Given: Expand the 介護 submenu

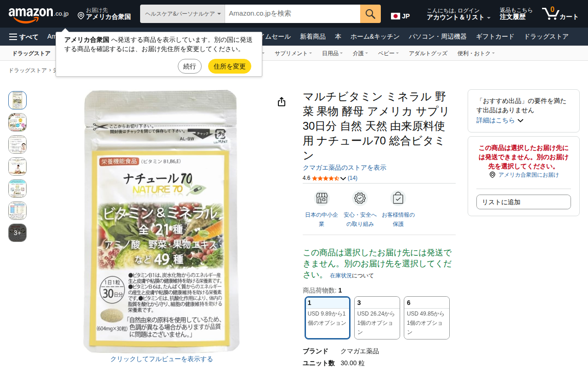Looking at the screenshot, I should (x=361, y=53).
